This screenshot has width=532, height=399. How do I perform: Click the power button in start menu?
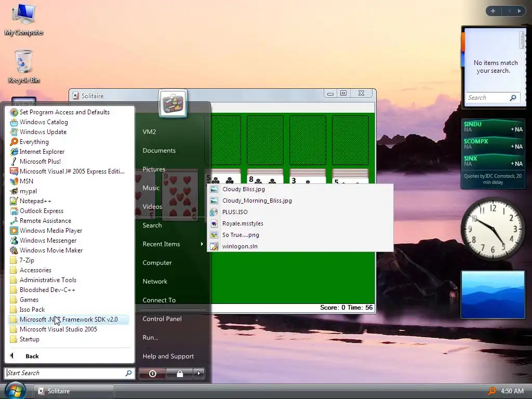point(152,374)
